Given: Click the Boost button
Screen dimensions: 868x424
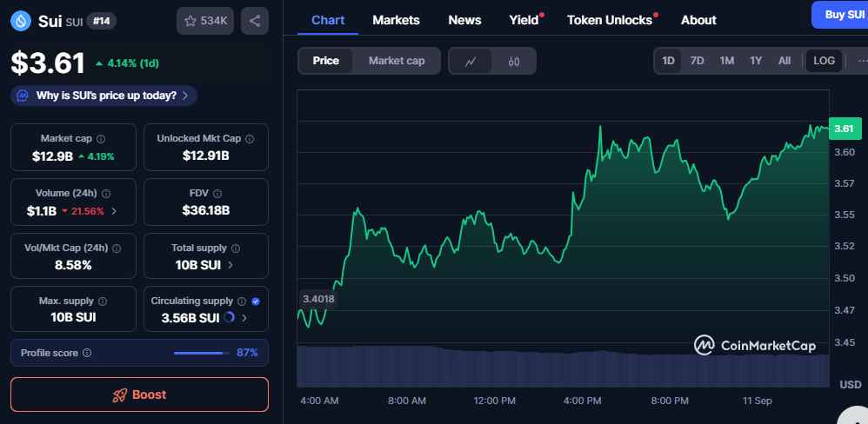Looking at the screenshot, I should [139, 394].
